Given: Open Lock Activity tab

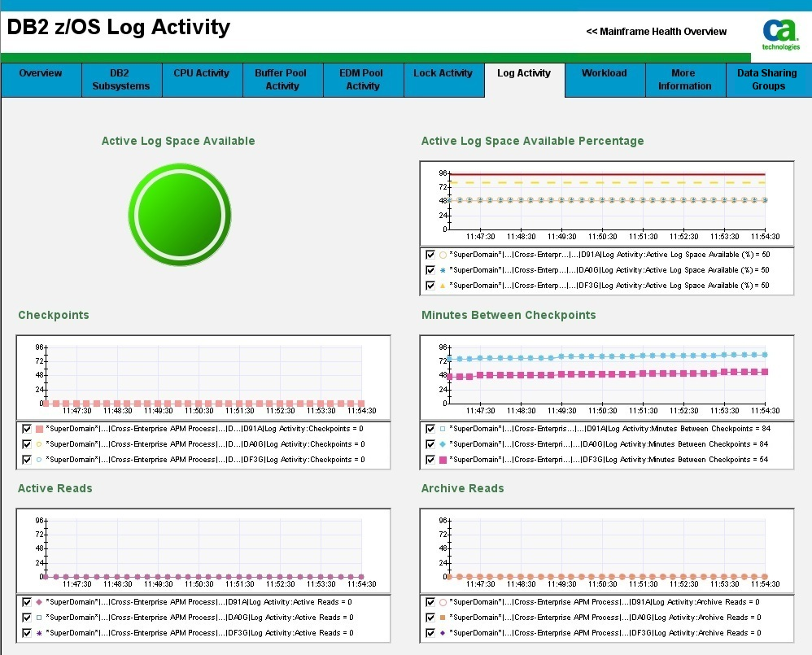Looking at the screenshot, I should point(443,80).
